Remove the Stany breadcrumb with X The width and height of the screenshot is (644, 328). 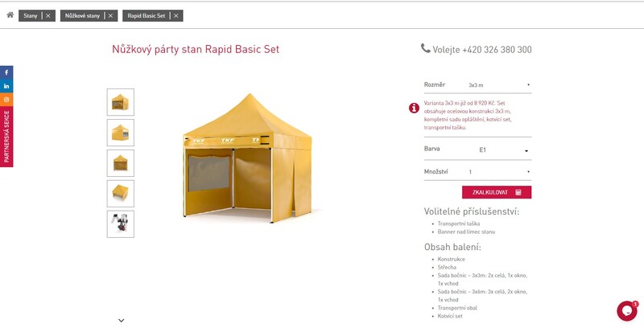(48, 16)
